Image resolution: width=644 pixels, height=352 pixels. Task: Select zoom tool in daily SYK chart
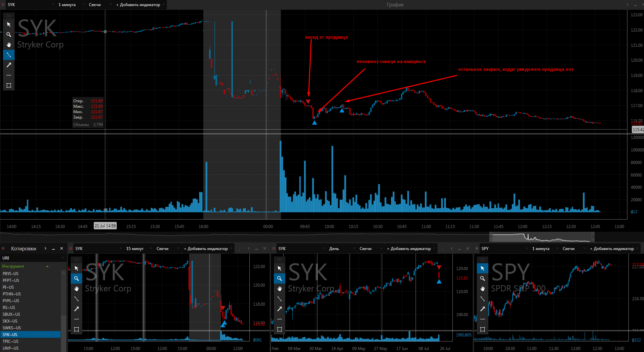pos(280,278)
